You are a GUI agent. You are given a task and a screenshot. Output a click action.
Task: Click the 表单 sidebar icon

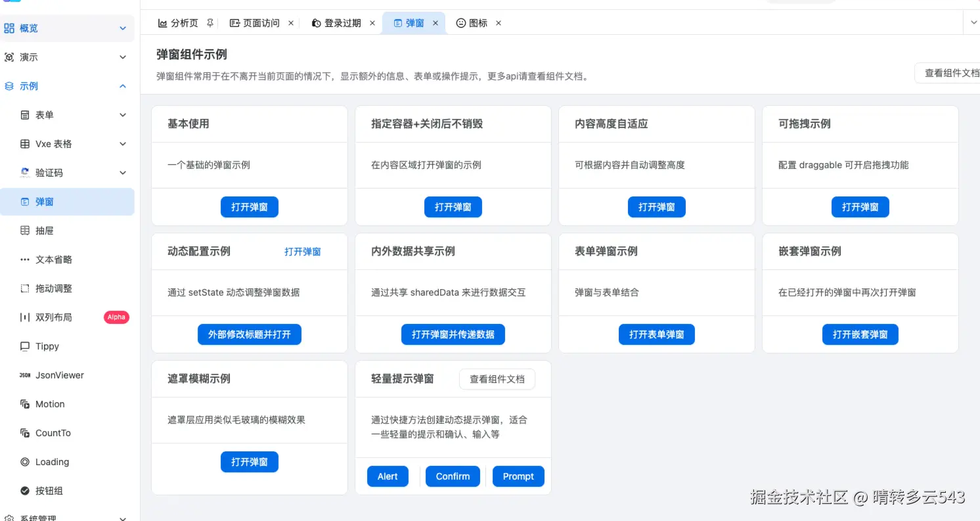pos(25,115)
